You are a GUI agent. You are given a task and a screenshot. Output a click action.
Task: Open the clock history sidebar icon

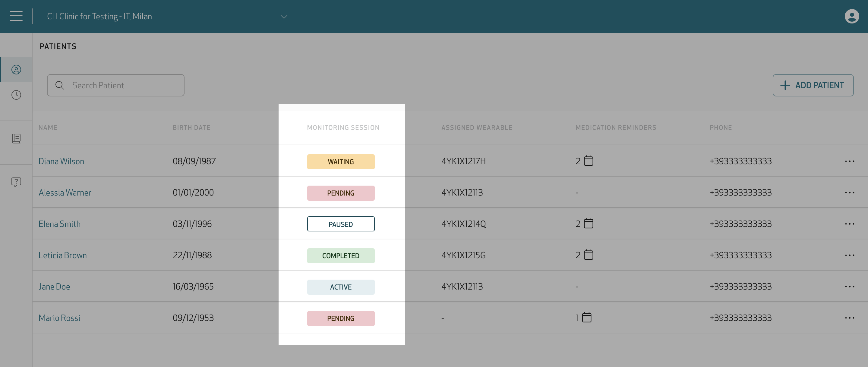point(16,95)
